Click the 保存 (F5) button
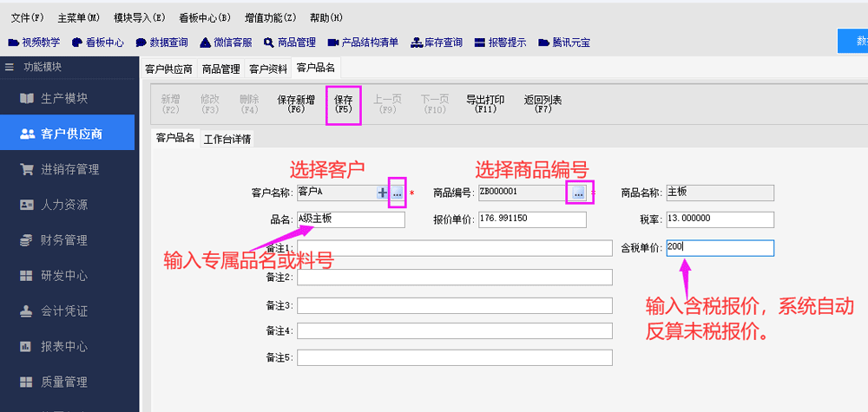Screen dimensions: 868x412 pos(343,104)
